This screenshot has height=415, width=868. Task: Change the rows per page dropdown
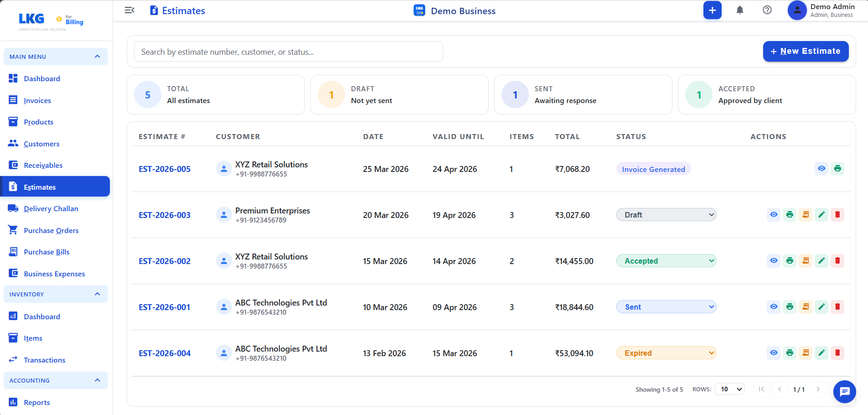click(x=729, y=389)
